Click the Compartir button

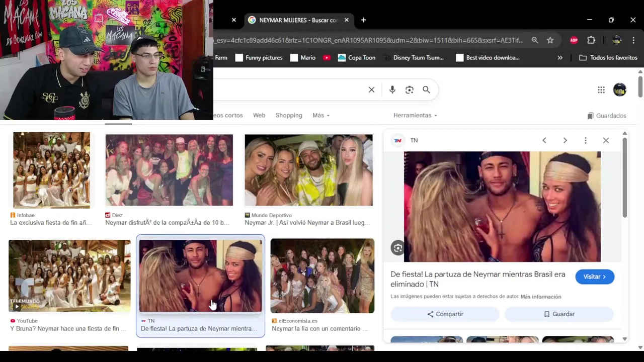coord(445,314)
